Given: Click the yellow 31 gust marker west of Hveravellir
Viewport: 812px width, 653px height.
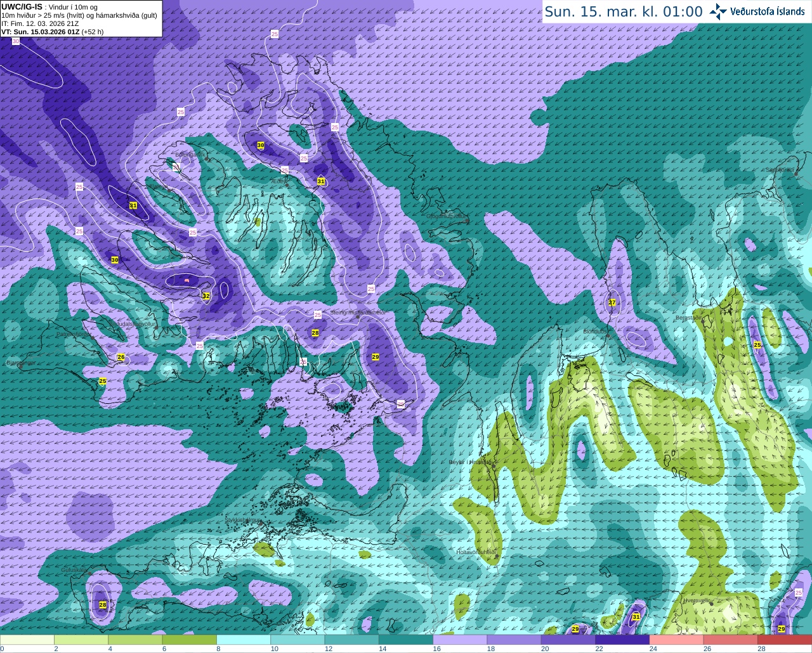Looking at the screenshot, I should tap(636, 617).
